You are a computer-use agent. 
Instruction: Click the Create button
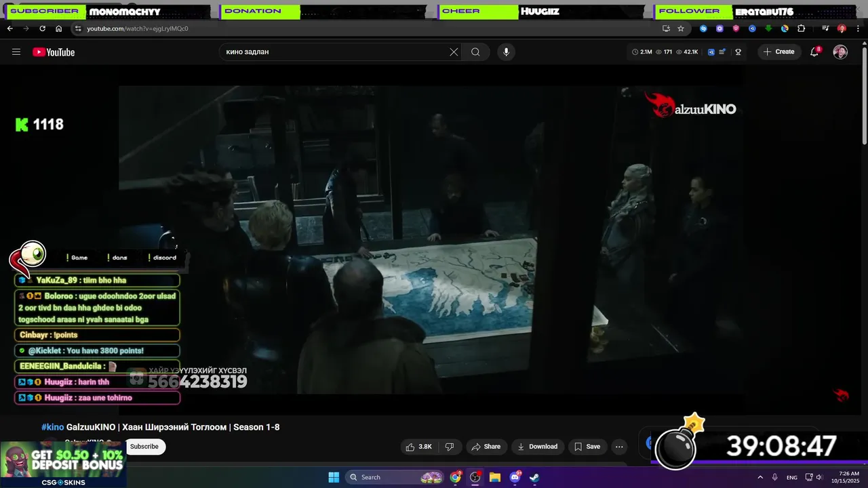tap(779, 52)
